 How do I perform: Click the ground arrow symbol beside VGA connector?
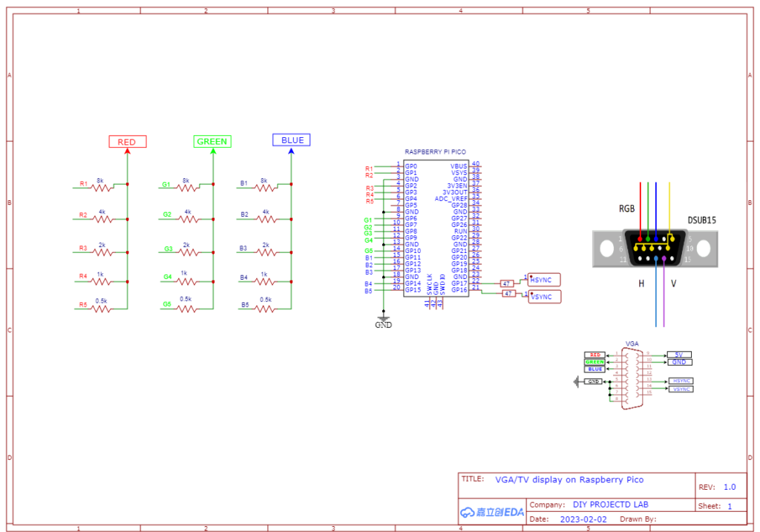577,381
